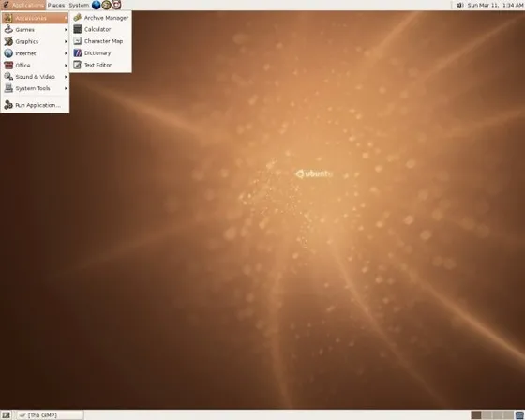Click the round mail launcher icon in panel
This screenshot has width=525, height=420.
click(x=106, y=5)
